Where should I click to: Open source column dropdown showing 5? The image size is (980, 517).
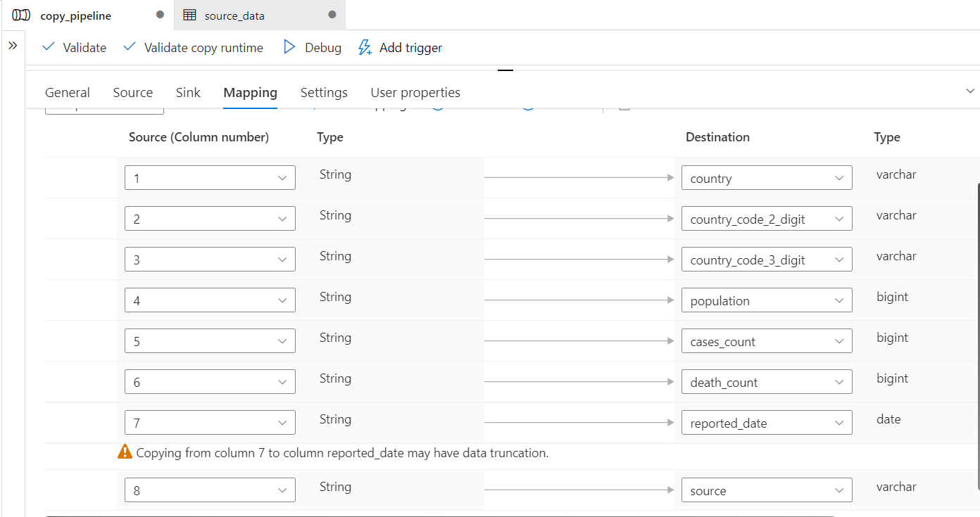[x=210, y=341]
